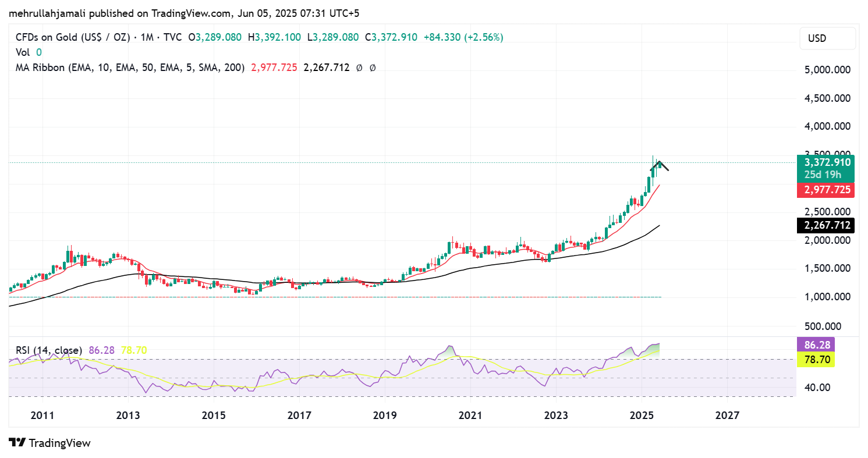Open the USD currency selector
The image size is (868, 458).
(827, 38)
